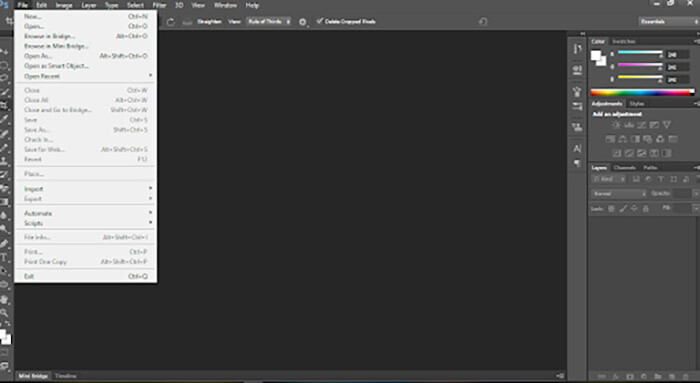
Task: Open the Timeline tab at bottom
Action: click(66, 376)
